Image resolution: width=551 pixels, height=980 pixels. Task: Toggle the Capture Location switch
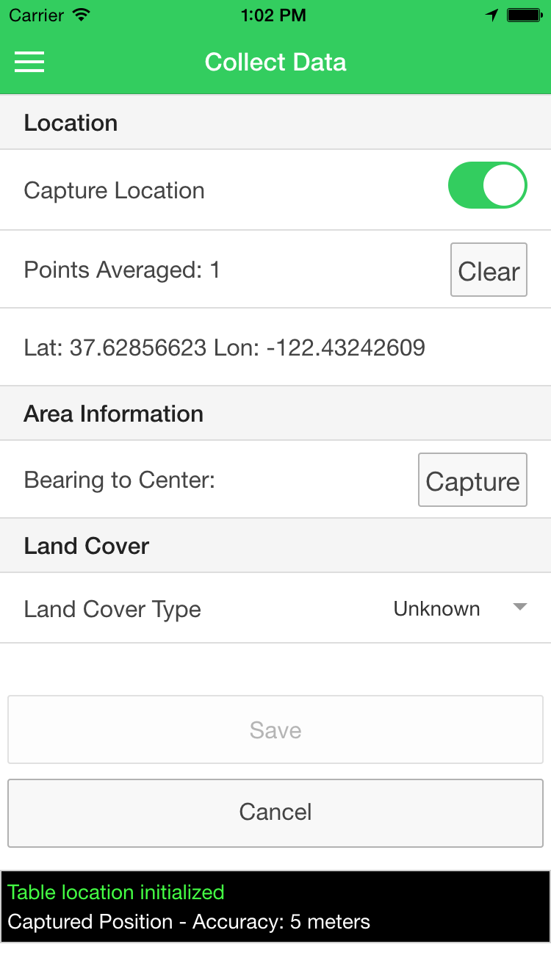pyautogui.click(x=487, y=186)
